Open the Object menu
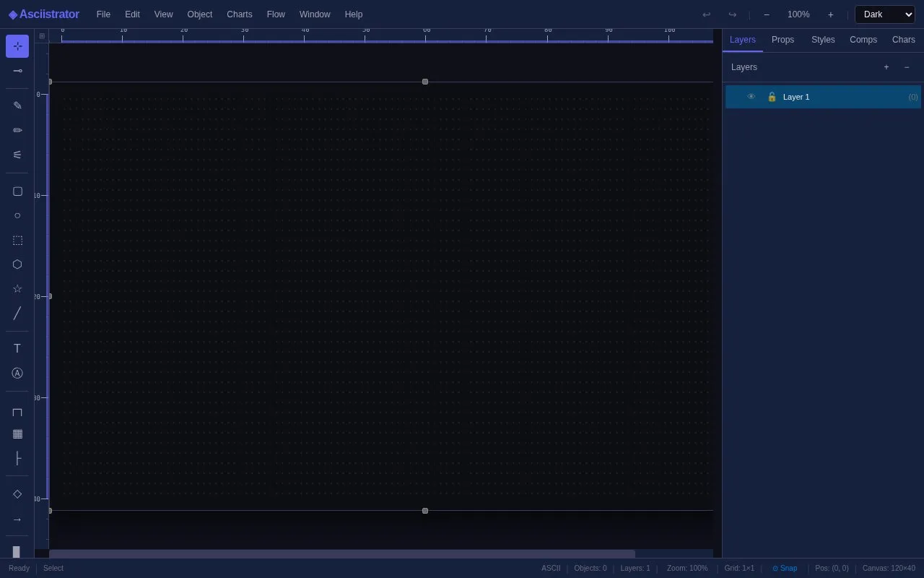 [200, 14]
